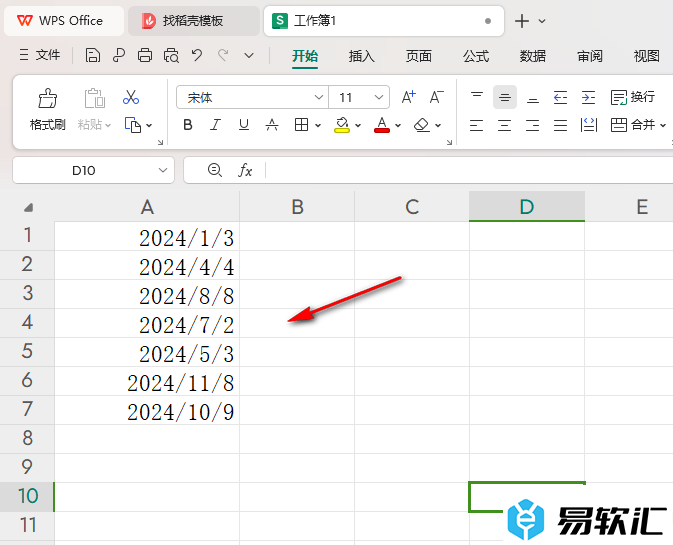
Task: Toggle vertical middle alignment
Action: coord(505,97)
